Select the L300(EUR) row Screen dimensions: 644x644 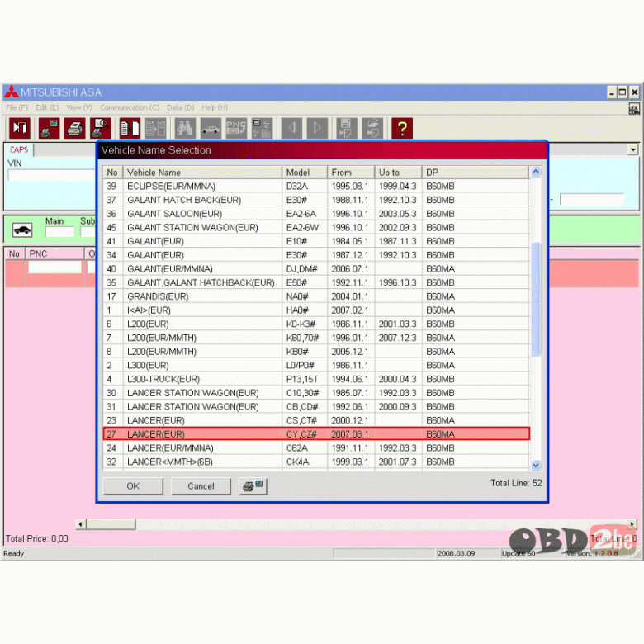coord(316,366)
